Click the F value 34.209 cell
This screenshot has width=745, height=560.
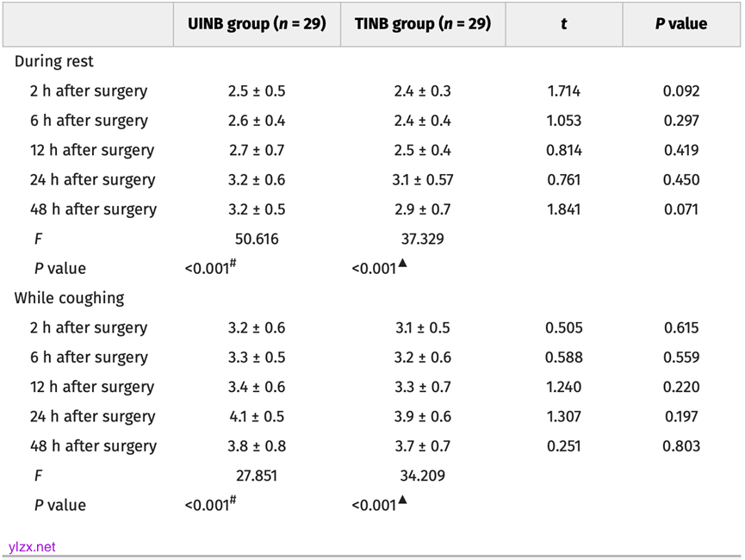pos(422,476)
